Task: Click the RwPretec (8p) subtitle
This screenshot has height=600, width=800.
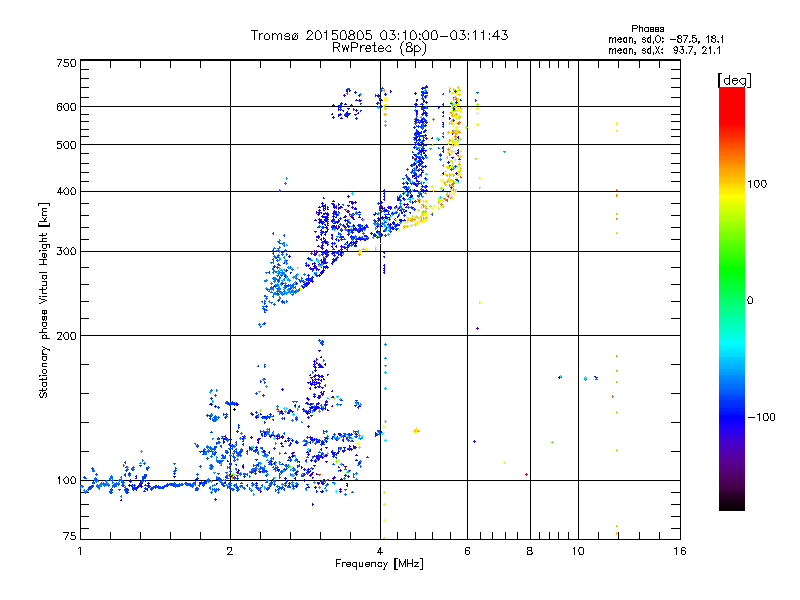Action: click(x=379, y=48)
